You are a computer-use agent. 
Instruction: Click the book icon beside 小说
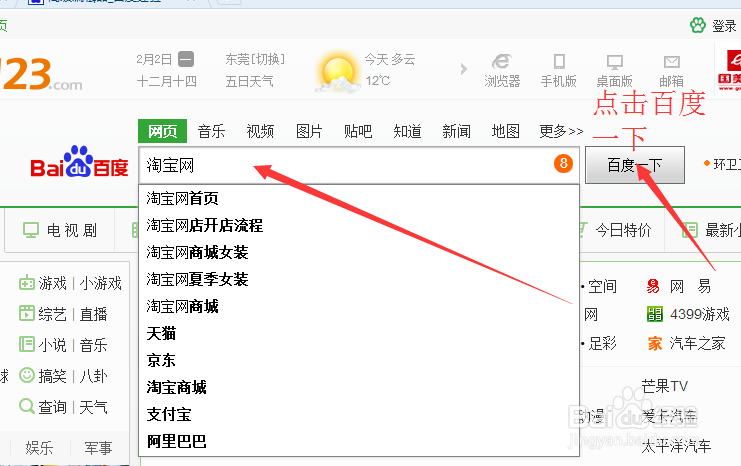(26, 344)
